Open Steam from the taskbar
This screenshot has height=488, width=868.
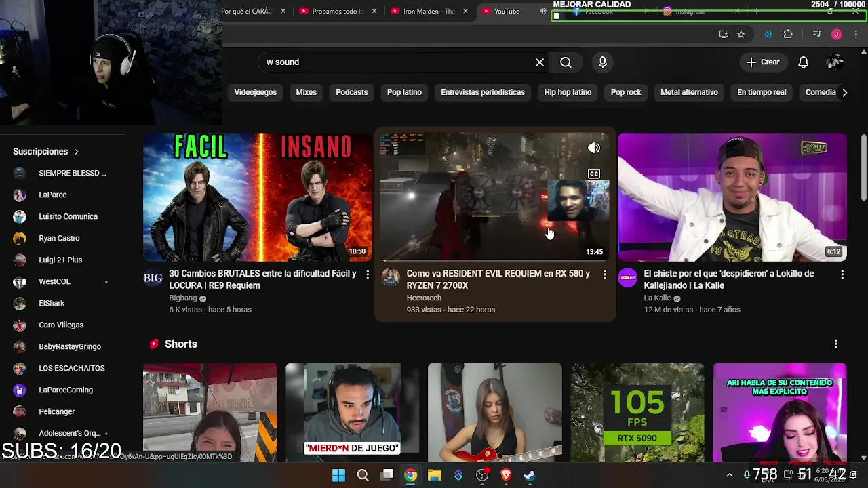(x=530, y=475)
